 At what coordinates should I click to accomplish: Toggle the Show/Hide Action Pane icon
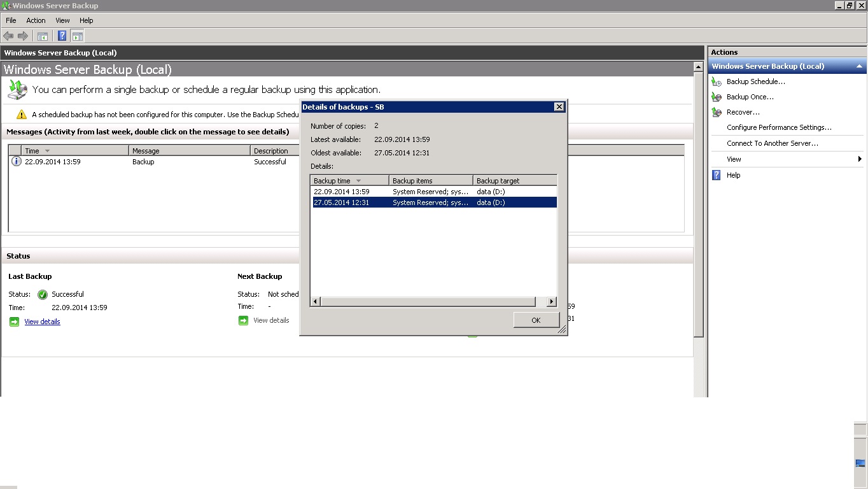coord(78,36)
